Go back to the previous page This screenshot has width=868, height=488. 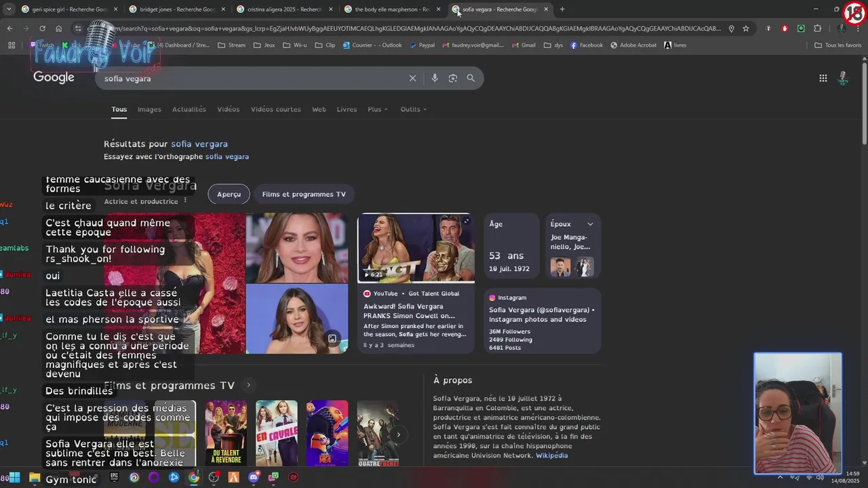pyautogui.click(x=9, y=28)
